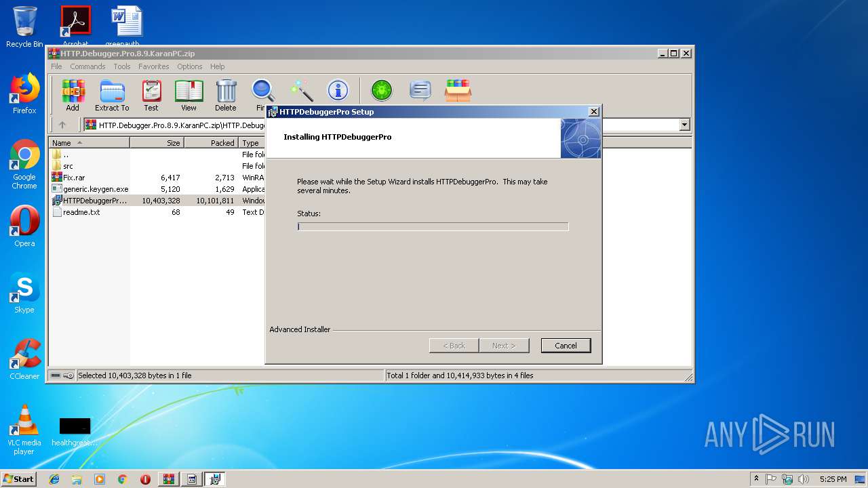Viewport: 868px width, 488px height.
Task: Click the media player taskbar icon
Action: 100,479
